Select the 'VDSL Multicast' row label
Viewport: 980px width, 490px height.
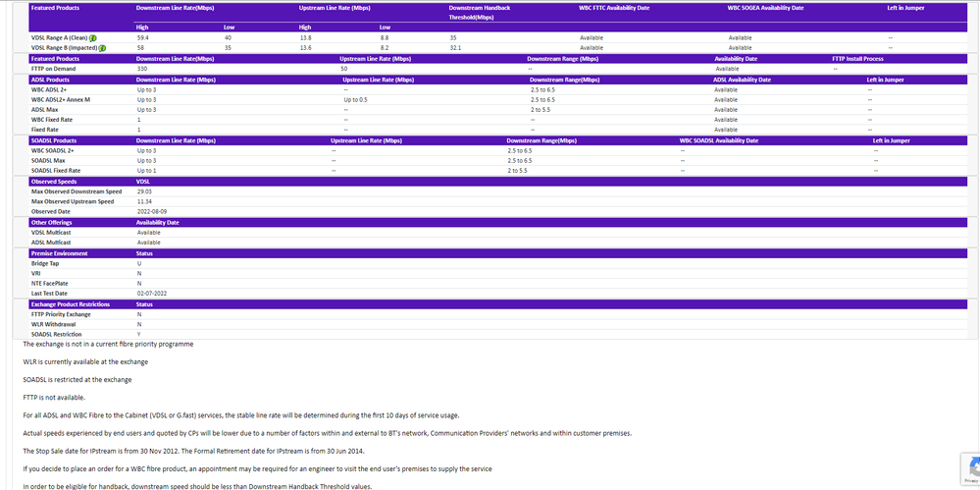point(51,232)
